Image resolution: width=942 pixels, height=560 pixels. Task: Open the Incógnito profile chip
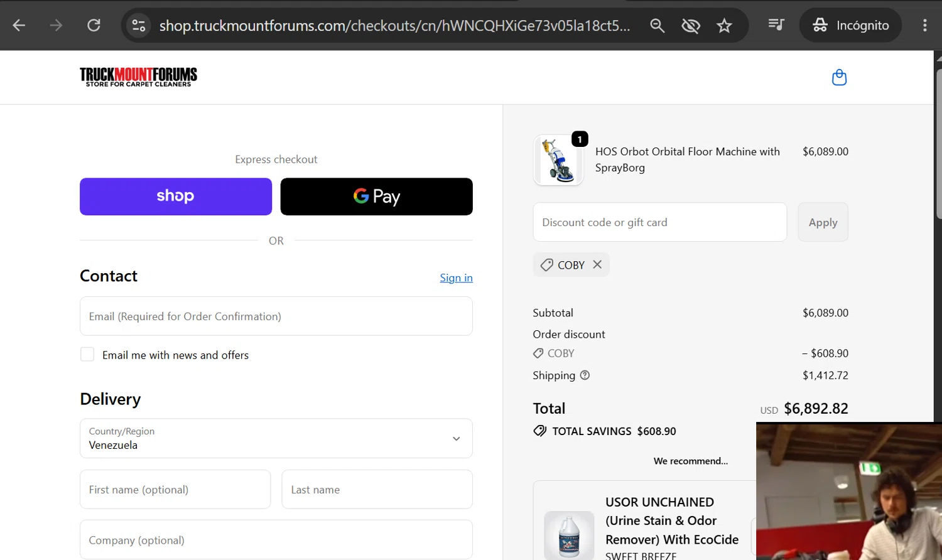tap(850, 25)
